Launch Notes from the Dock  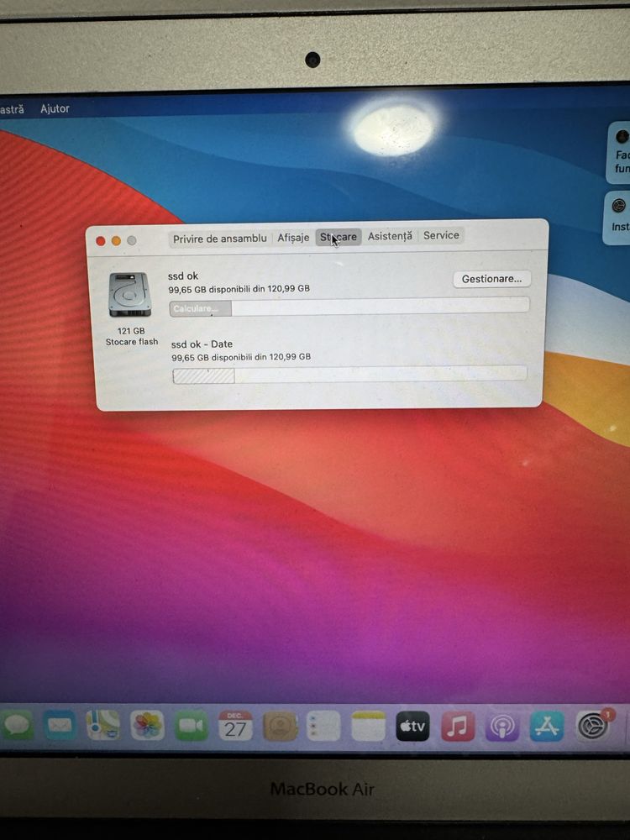(x=369, y=727)
